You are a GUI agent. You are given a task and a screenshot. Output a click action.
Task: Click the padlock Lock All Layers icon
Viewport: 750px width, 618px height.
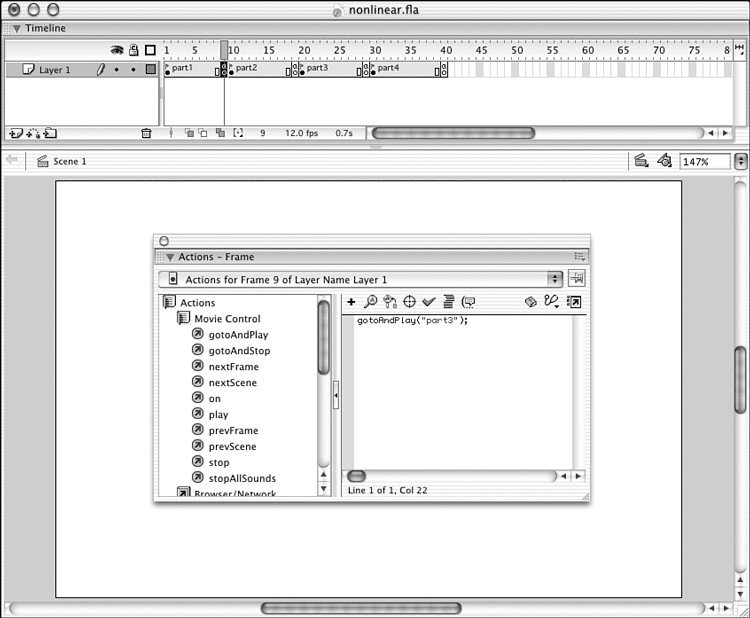(x=134, y=50)
